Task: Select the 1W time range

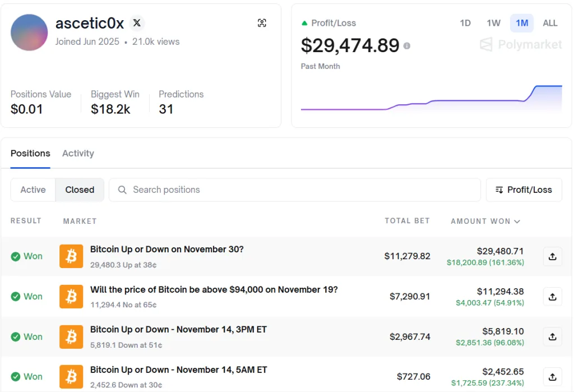Action: click(493, 23)
